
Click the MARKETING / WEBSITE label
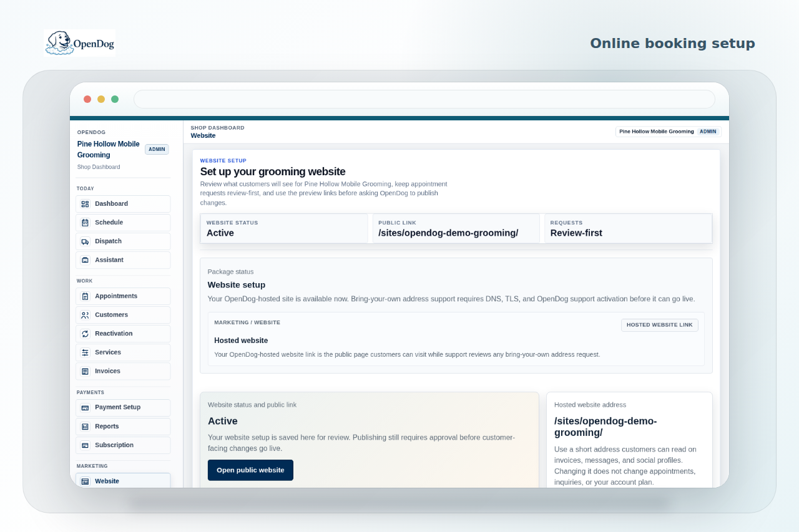coord(247,322)
